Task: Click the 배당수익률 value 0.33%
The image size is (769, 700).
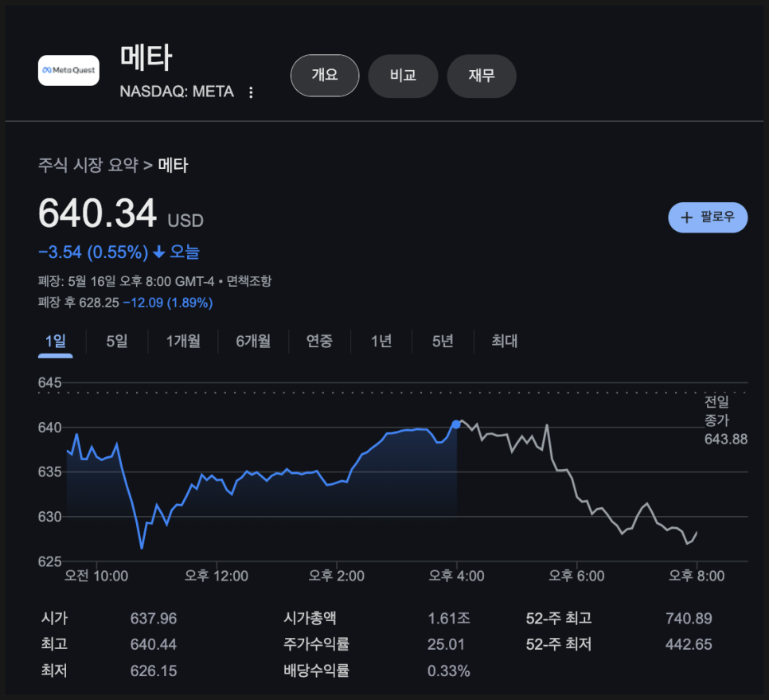Action: (449, 671)
